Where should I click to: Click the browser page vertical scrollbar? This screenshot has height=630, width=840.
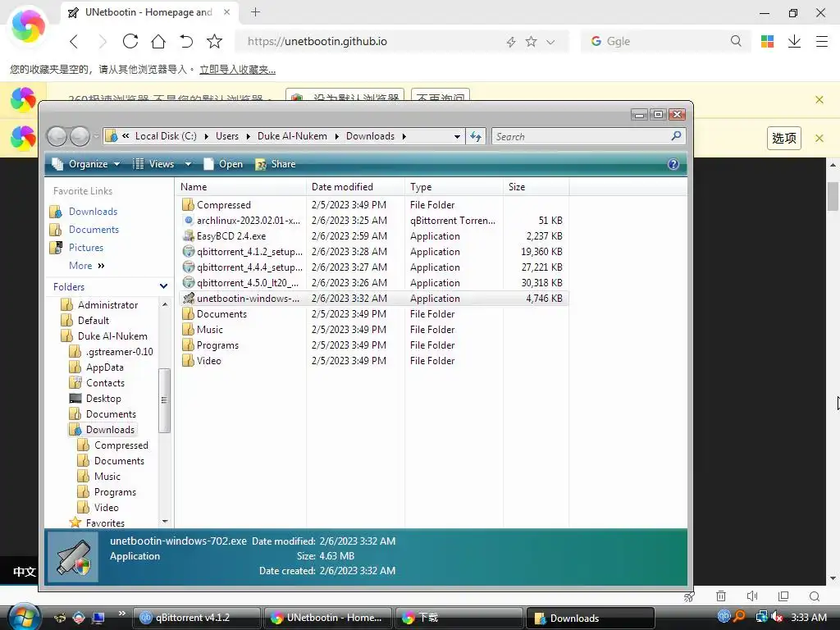tap(833, 196)
